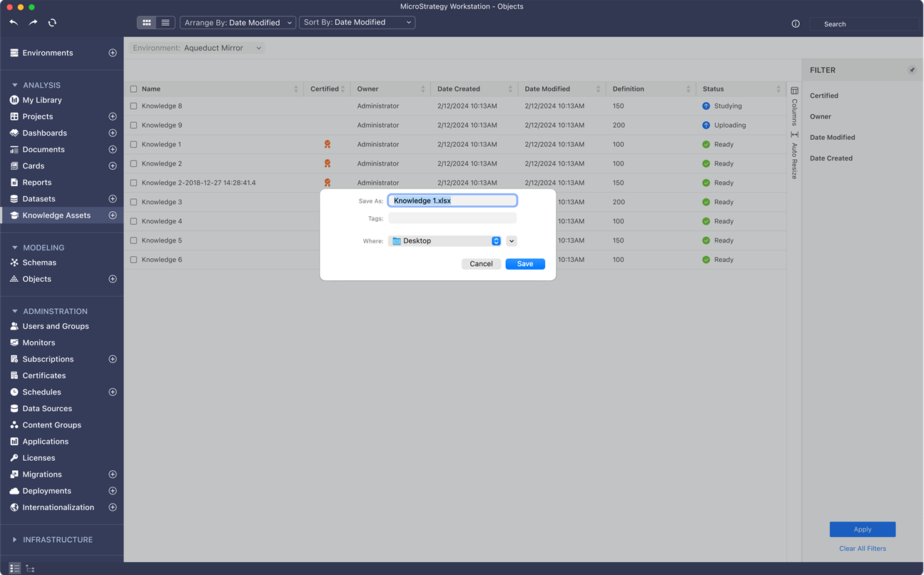Select Users and Groups in sidebar
Image resolution: width=924 pixels, height=575 pixels.
[56, 326]
